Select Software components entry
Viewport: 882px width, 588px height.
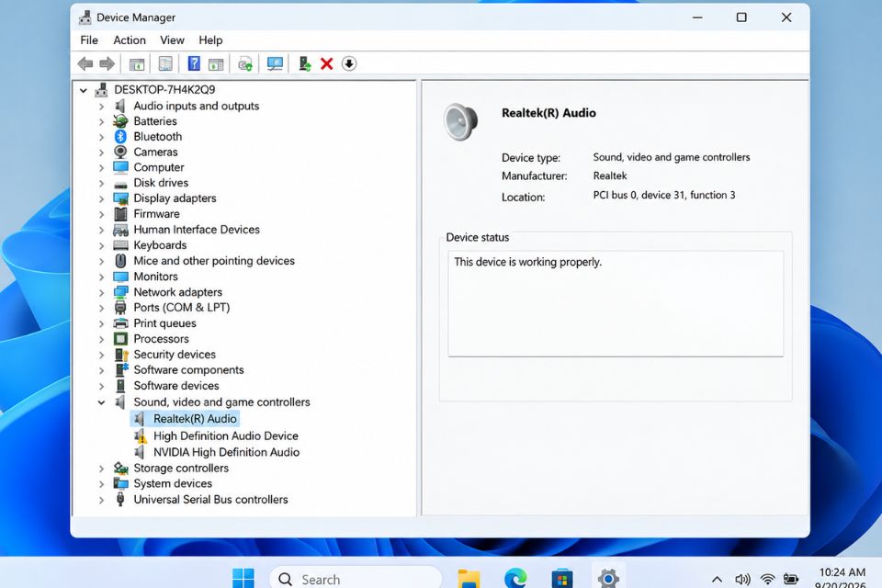188,370
